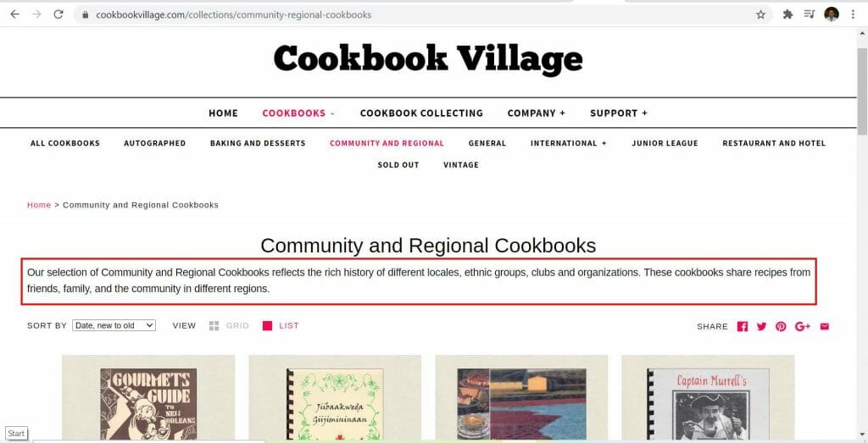Switch to Grid view

(x=229, y=326)
